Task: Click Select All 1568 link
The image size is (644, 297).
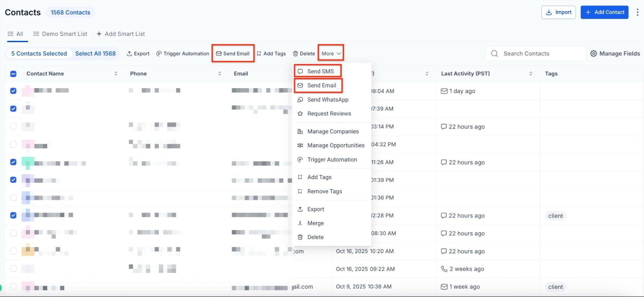Action: 95,54
